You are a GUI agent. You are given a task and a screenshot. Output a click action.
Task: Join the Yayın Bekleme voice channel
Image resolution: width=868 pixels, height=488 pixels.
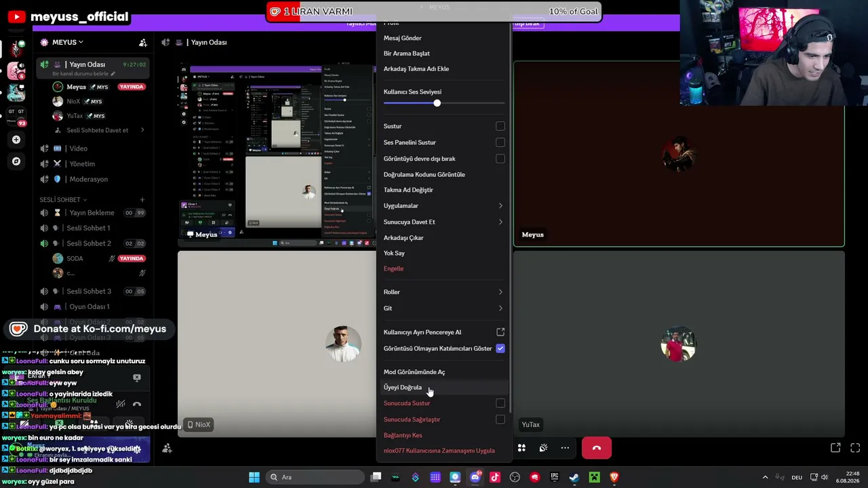[x=92, y=213]
